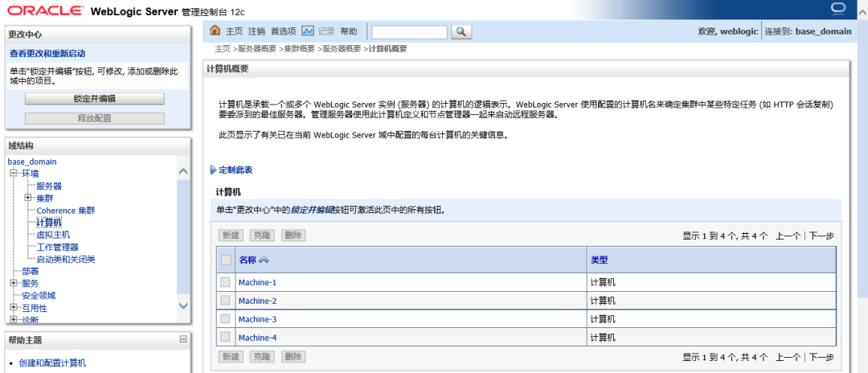Select 计算机 in domain tree
Viewport: 868px width, 373px height.
coord(49,223)
